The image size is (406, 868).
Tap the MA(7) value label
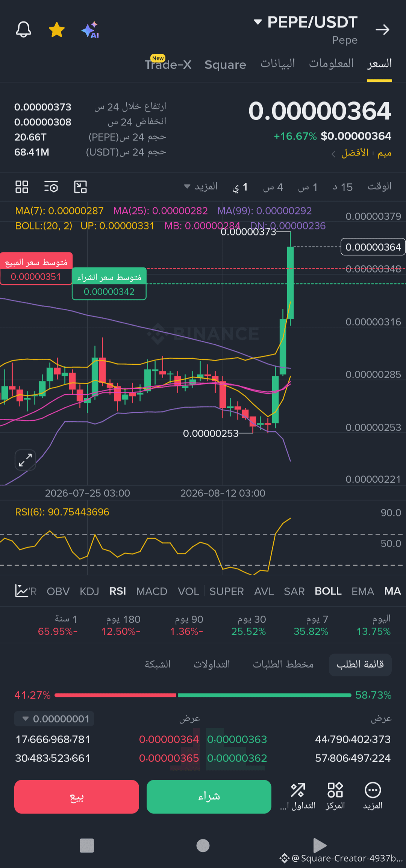[59, 211]
